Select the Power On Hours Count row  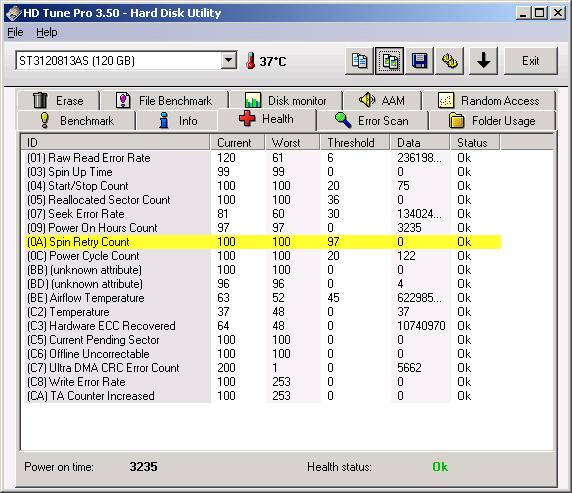(x=263, y=228)
